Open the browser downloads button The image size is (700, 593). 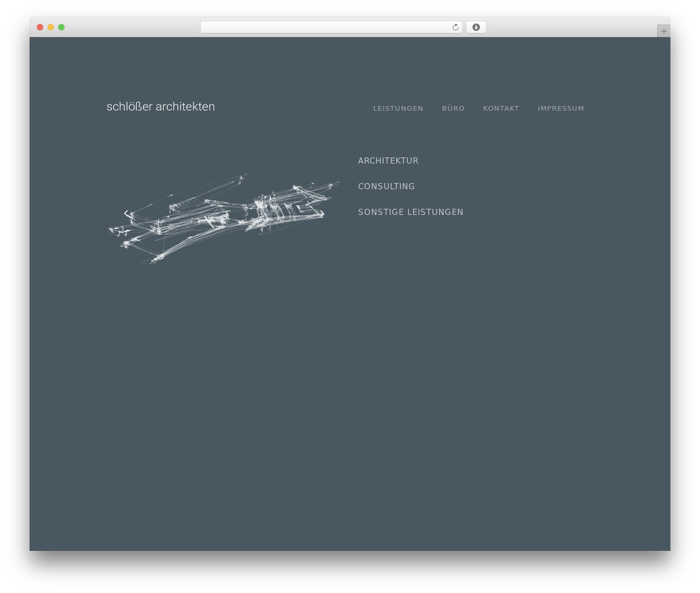click(x=476, y=27)
